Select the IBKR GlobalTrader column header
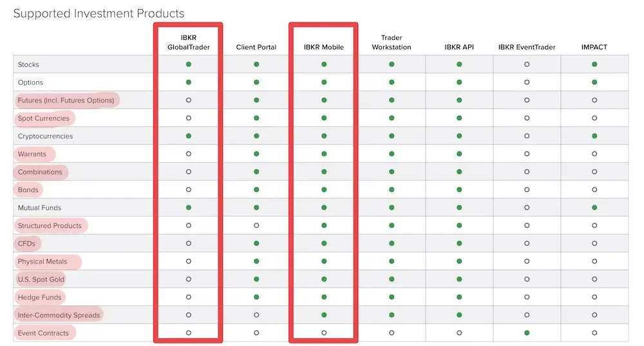 [189, 43]
